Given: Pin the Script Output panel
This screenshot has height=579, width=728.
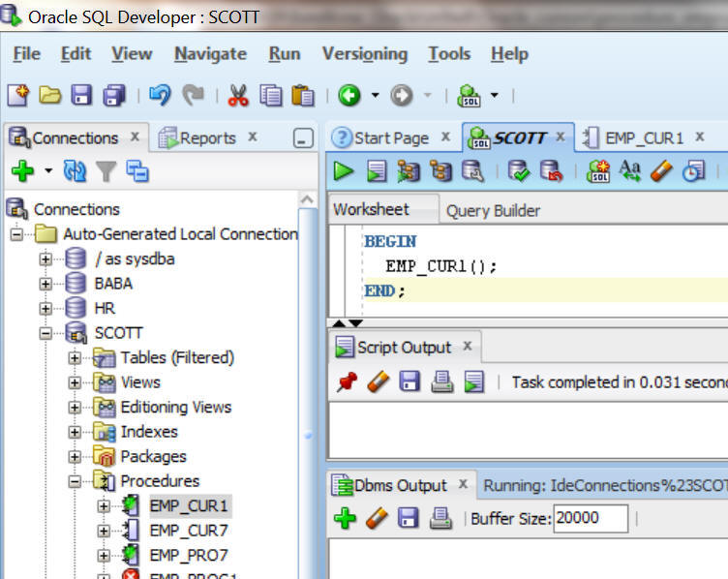Looking at the screenshot, I should (345, 382).
